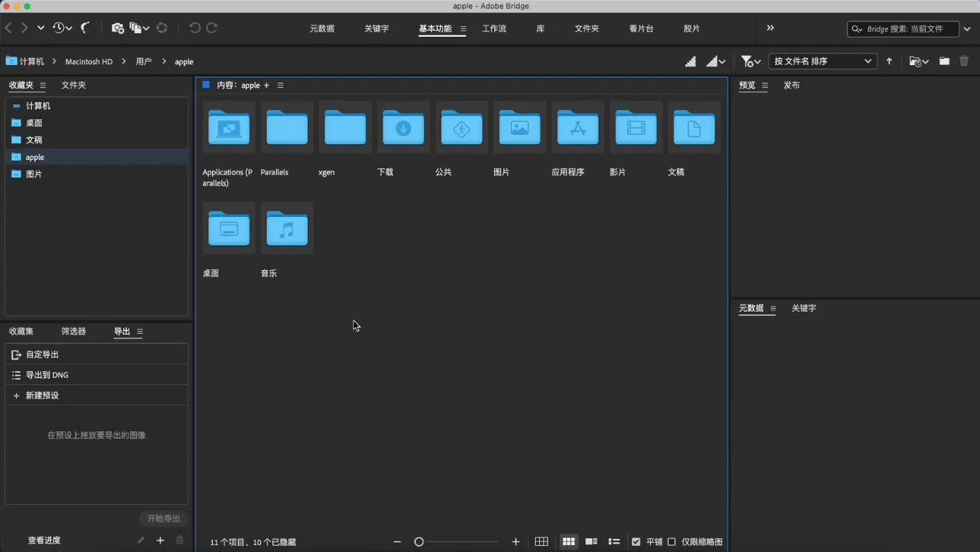Click the details view icon
The width and height of the screenshot is (980, 552).
coord(591,542)
